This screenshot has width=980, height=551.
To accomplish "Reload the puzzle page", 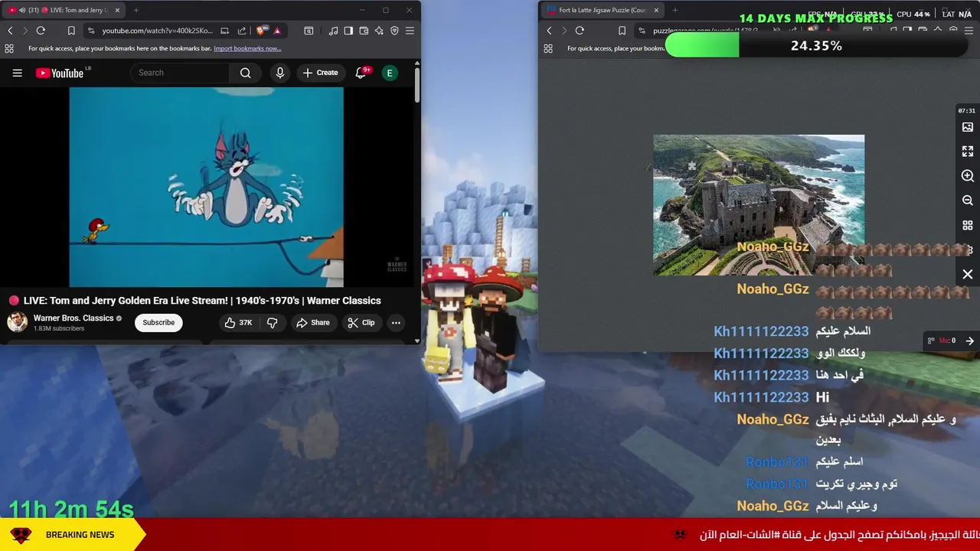I will tap(580, 31).
